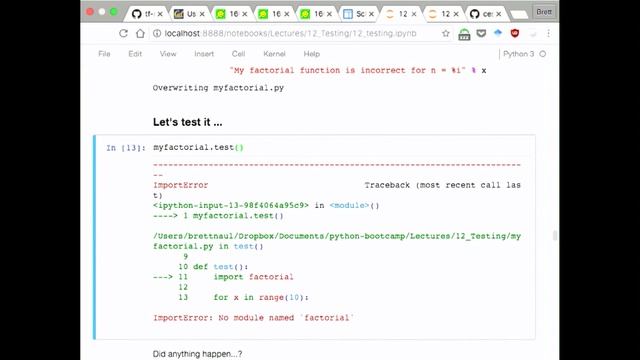Open the Edit menu
640x360 pixels.
pyautogui.click(x=135, y=54)
